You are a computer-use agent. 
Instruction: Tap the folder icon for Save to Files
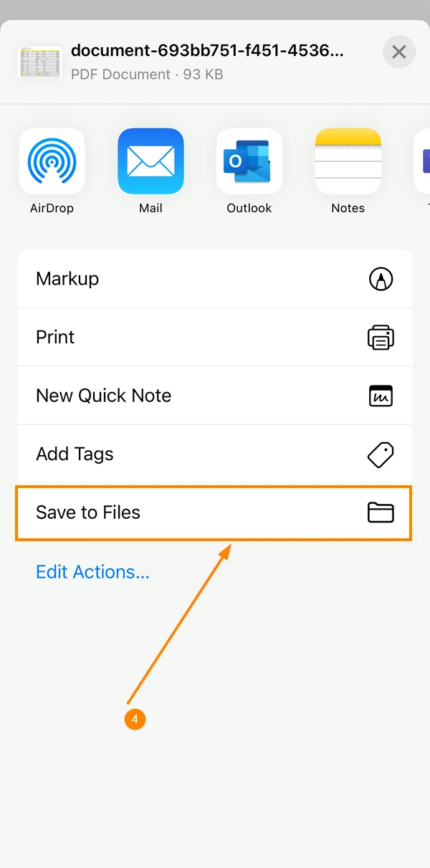tap(381, 512)
